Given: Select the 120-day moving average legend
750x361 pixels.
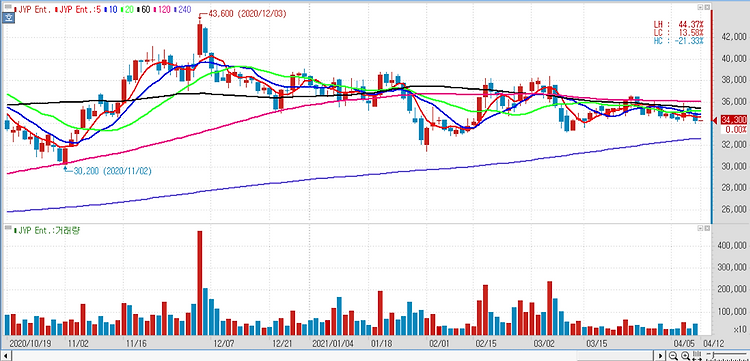Looking at the screenshot, I should point(162,10).
